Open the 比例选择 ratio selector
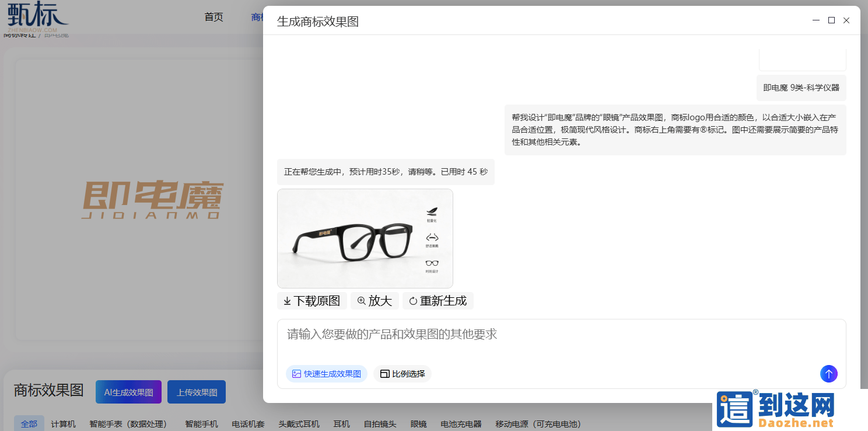Image resolution: width=868 pixels, height=431 pixels. pos(402,374)
